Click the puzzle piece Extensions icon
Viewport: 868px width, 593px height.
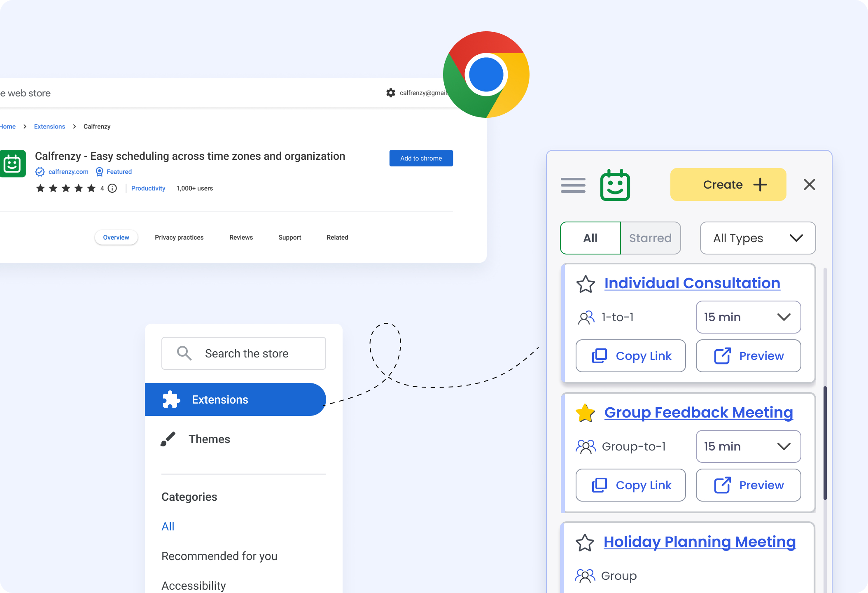click(171, 399)
